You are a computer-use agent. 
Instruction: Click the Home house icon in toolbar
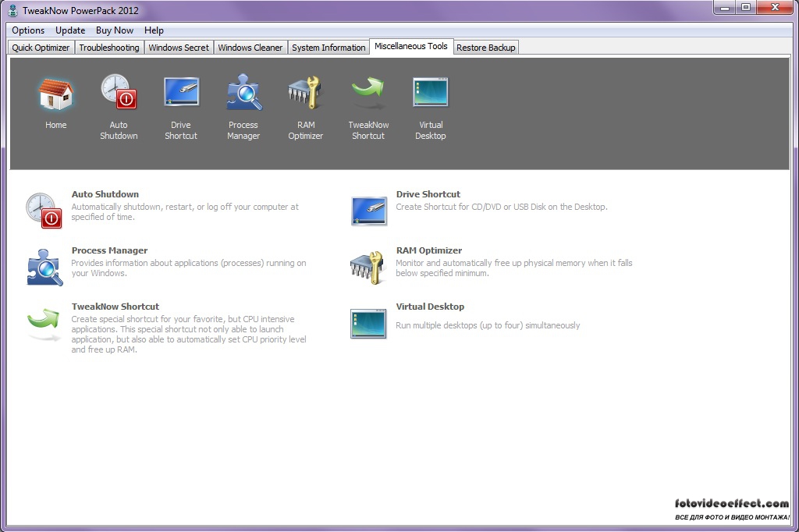(55, 94)
